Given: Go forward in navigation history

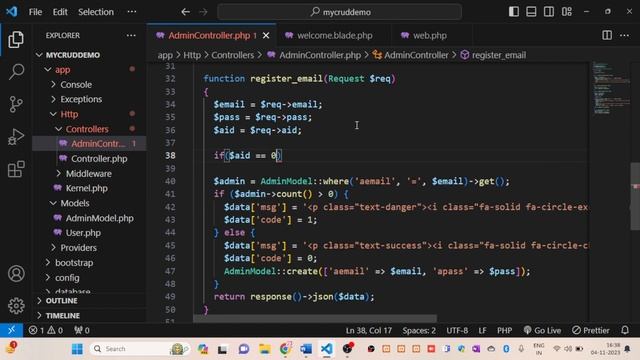Looking at the screenshot, I should pyautogui.click(x=203, y=12).
